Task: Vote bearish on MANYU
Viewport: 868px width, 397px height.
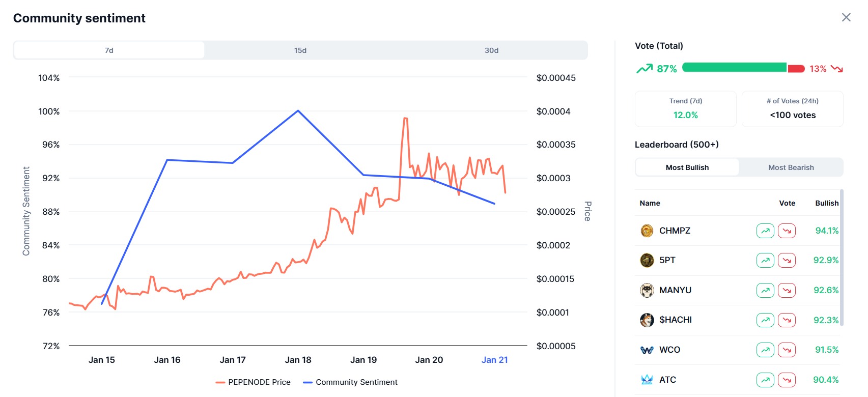Action: coord(787,290)
